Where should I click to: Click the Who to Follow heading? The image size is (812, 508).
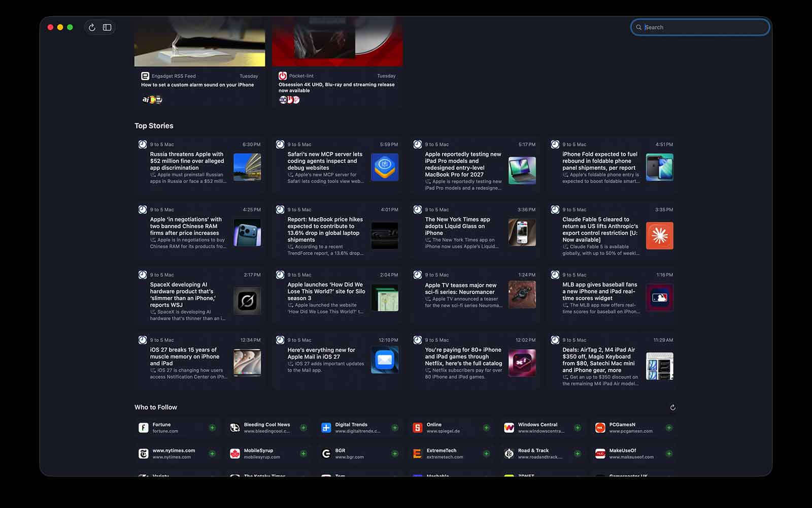(156, 407)
